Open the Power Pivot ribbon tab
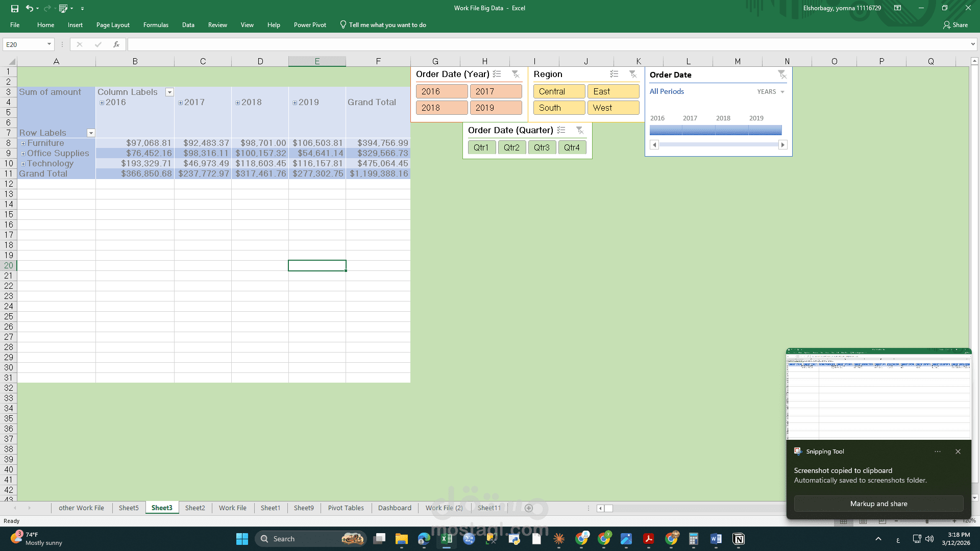Screen dimensions: 980x551 [310, 24]
